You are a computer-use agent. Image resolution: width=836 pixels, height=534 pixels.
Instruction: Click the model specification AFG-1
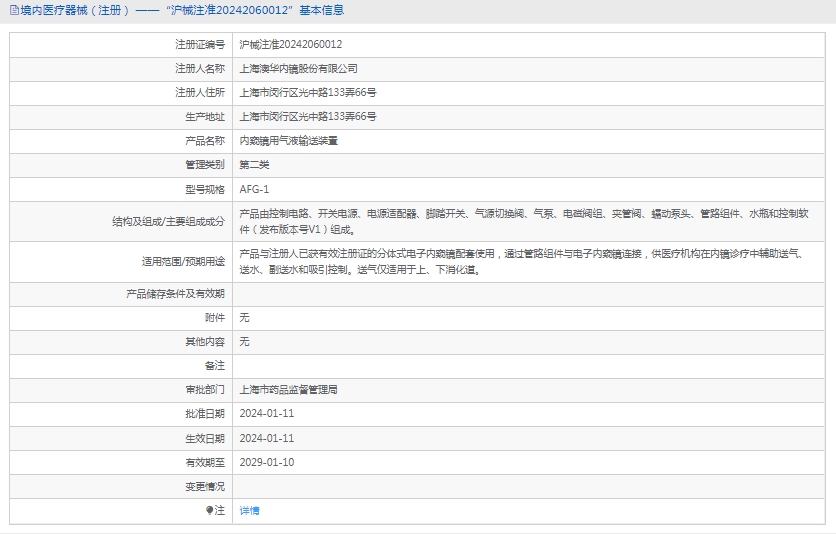coord(254,189)
